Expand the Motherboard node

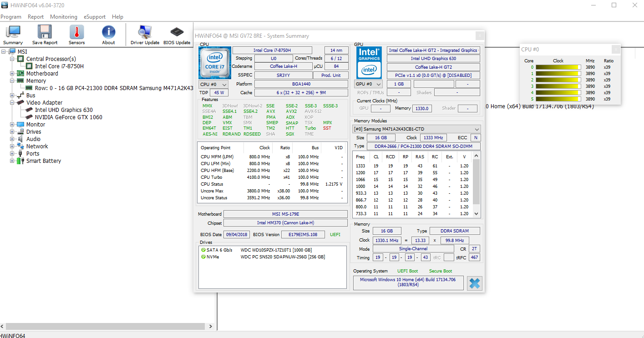(12, 73)
